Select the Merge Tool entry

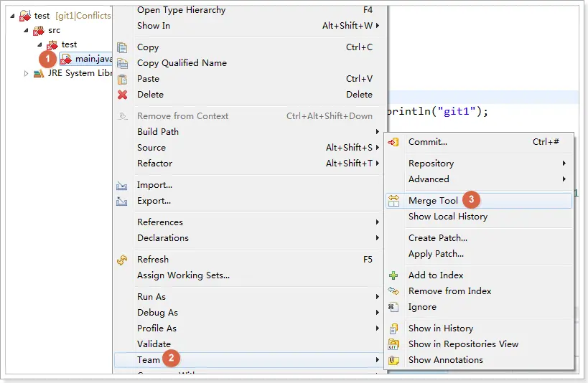(x=479, y=201)
